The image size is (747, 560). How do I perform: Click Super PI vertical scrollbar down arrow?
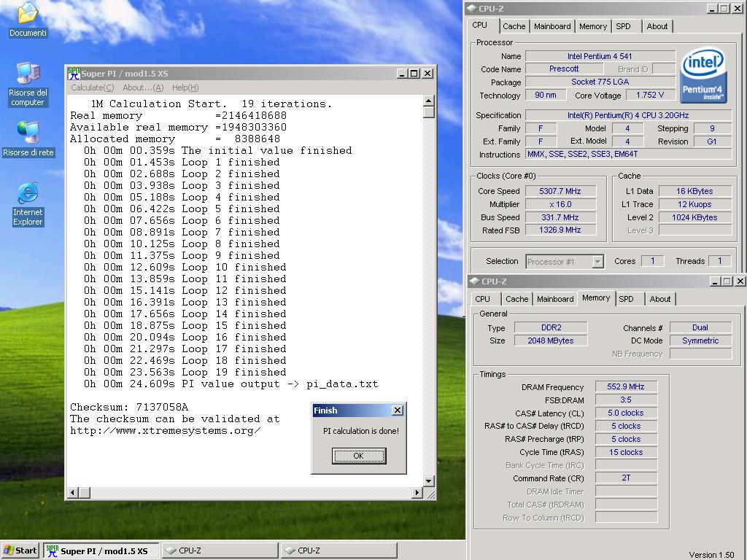428,481
